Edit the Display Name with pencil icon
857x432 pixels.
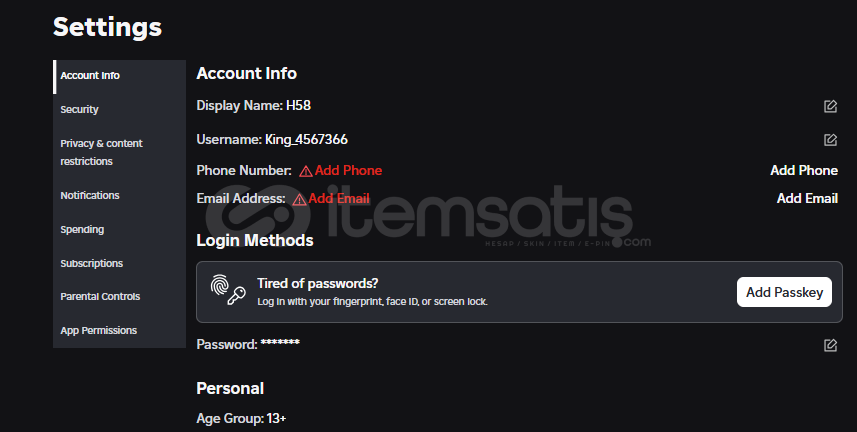click(830, 106)
